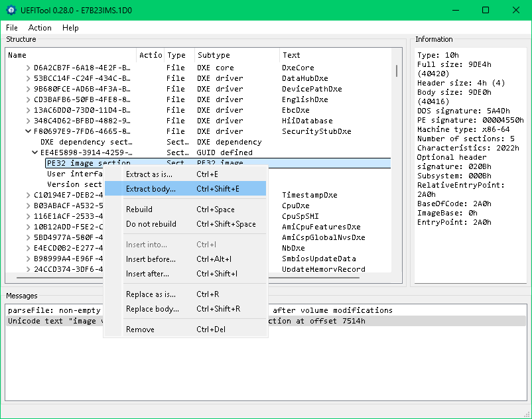This screenshot has width=532, height=419.
Task: Select the Version section row
Action: (75, 184)
